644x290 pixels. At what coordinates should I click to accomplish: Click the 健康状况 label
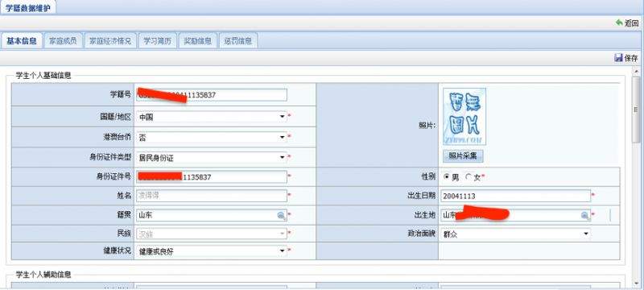click(x=117, y=251)
